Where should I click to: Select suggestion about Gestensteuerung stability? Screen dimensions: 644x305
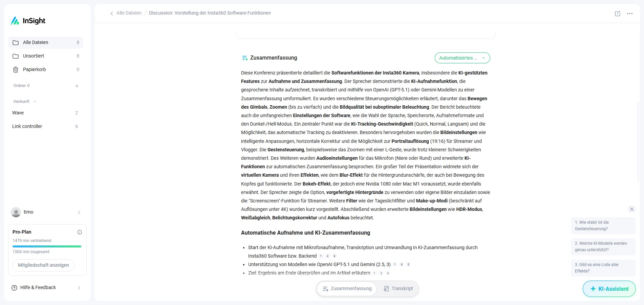click(603, 225)
